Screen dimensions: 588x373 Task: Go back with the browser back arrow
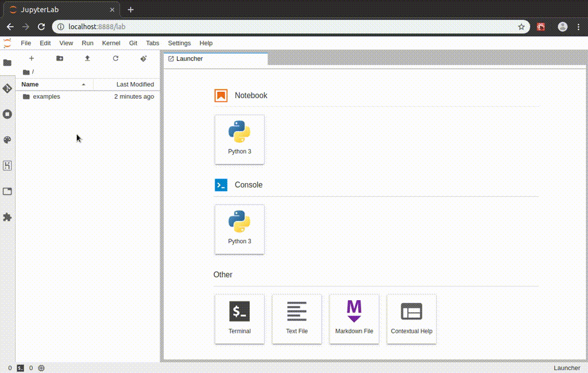pos(10,26)
